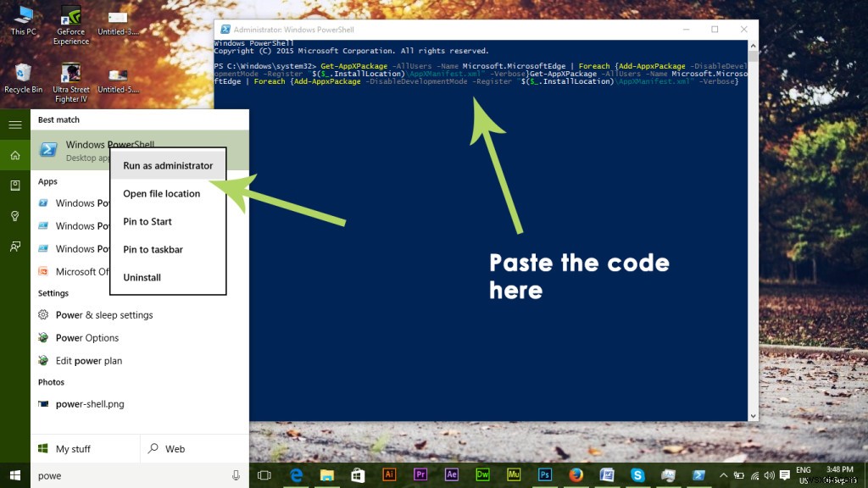Open Microsoft Edge from the taskbar

[295, 475]
